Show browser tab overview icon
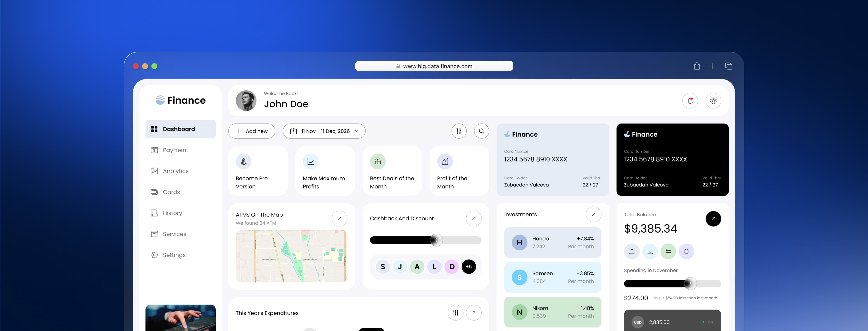Image resolution: width=868 pixels, height=331 pixels. (729, 66)
